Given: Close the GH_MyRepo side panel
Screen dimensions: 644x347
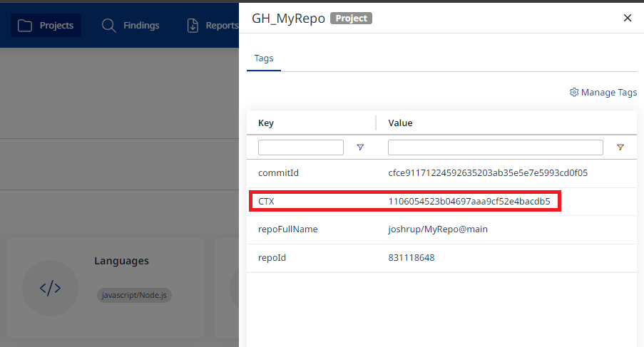Looking at the screenshot, I should click(628, 18).
